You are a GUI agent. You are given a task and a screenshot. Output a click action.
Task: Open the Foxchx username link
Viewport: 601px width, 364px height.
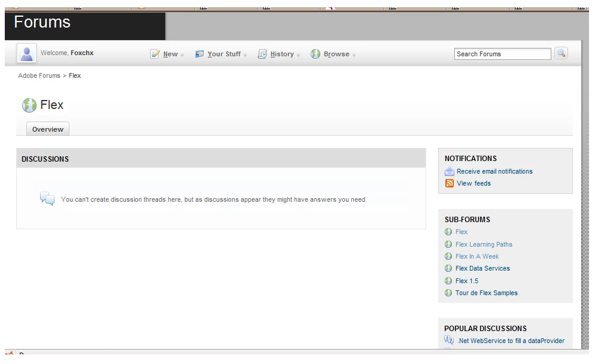(82, 53)
